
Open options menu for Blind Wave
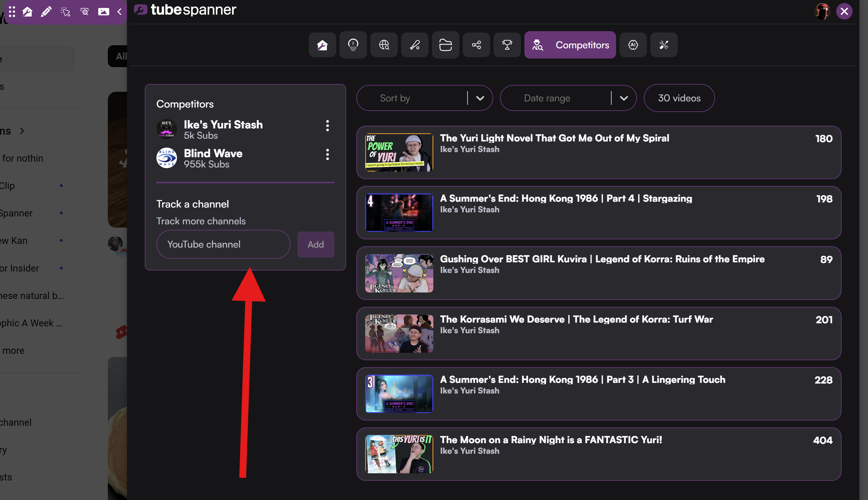pos(328,154)
